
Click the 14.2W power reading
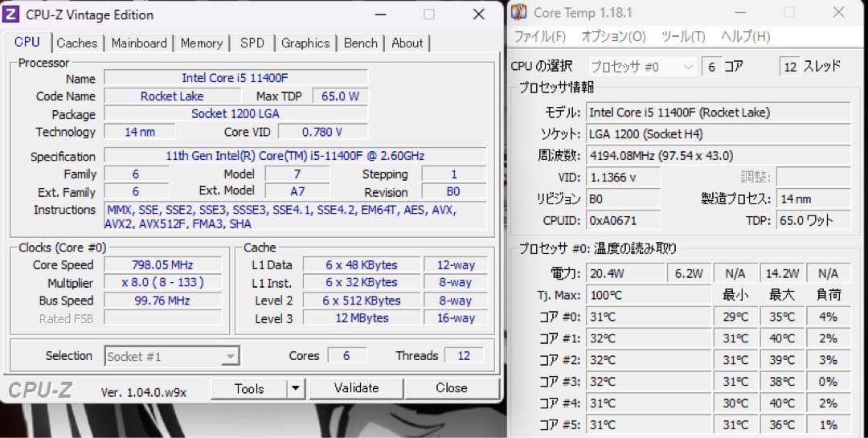click(x=782, y=273)
